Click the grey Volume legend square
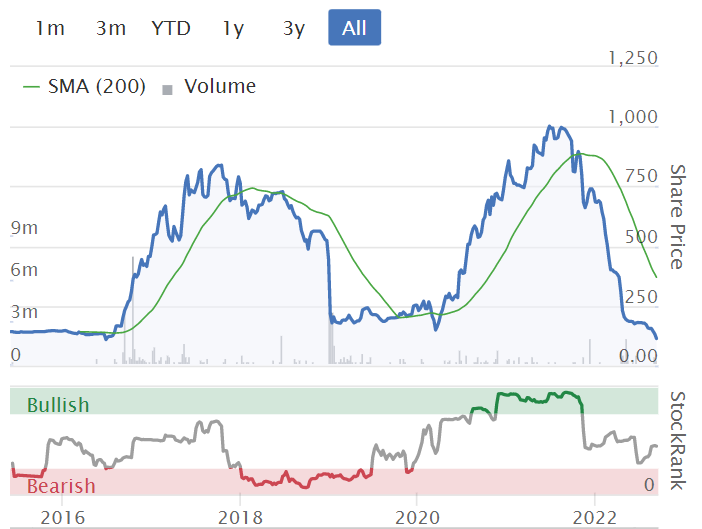 click(167, 90)
